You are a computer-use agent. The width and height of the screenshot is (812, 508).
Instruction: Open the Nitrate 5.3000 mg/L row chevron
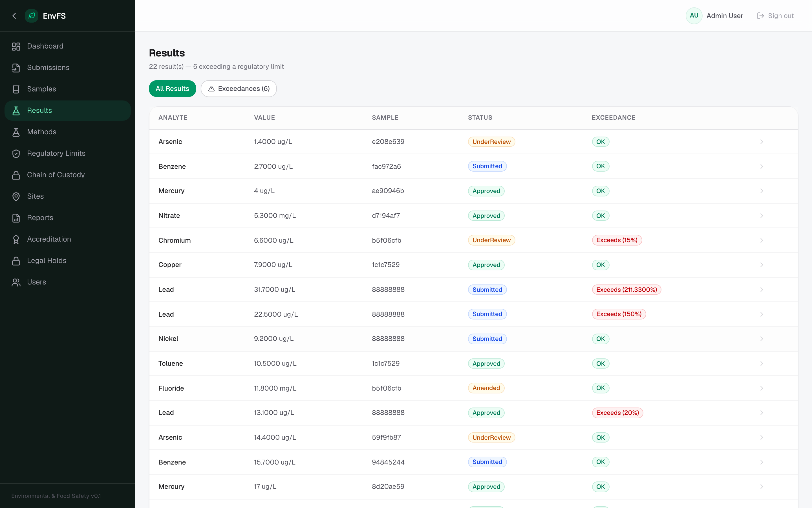[762, 216]
